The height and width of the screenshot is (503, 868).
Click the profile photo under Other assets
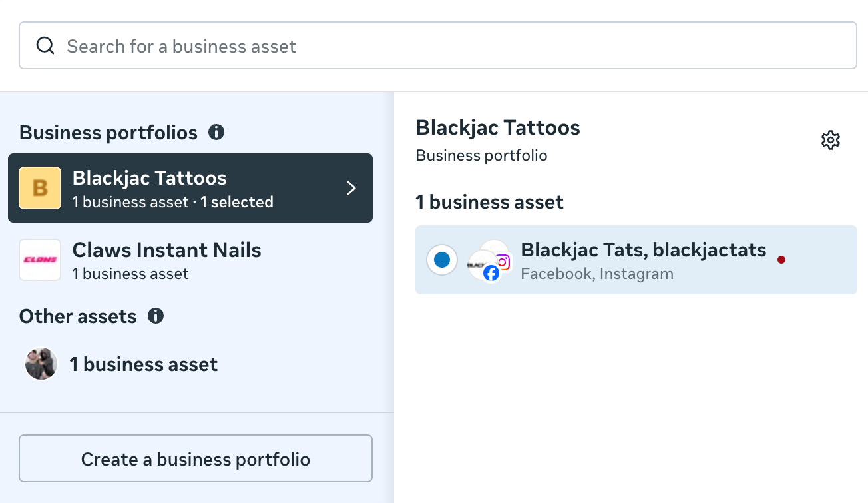pos(41,364)
